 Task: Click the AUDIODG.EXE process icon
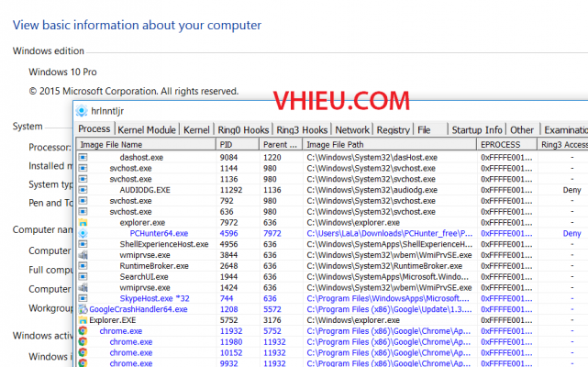[x=83, y=190]
